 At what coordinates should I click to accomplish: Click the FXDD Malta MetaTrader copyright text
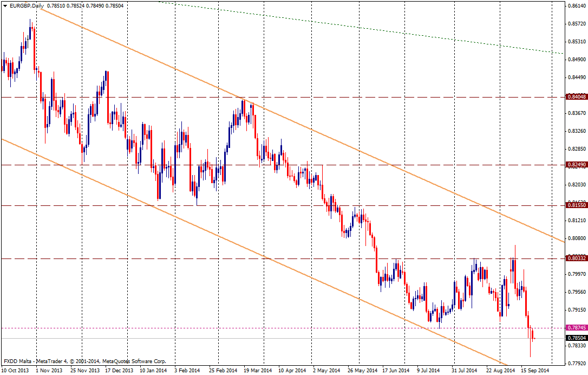coord(84,361)
